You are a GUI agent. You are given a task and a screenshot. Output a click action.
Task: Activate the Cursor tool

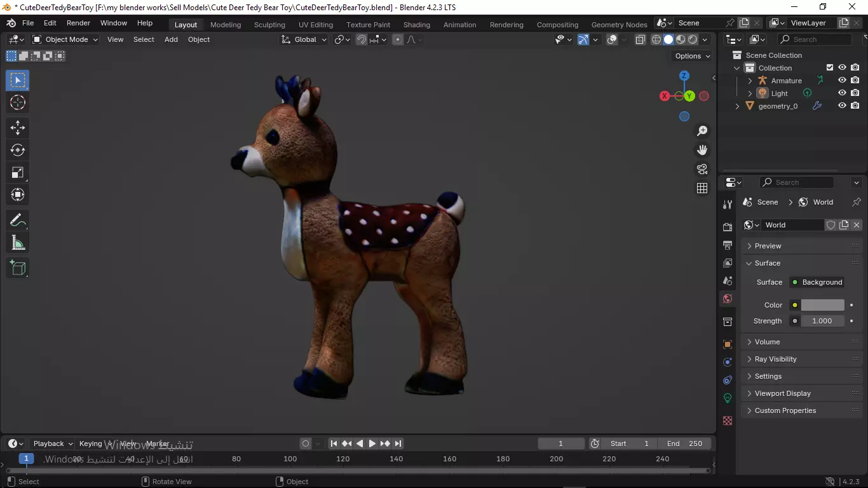click(x=18, y=102)
